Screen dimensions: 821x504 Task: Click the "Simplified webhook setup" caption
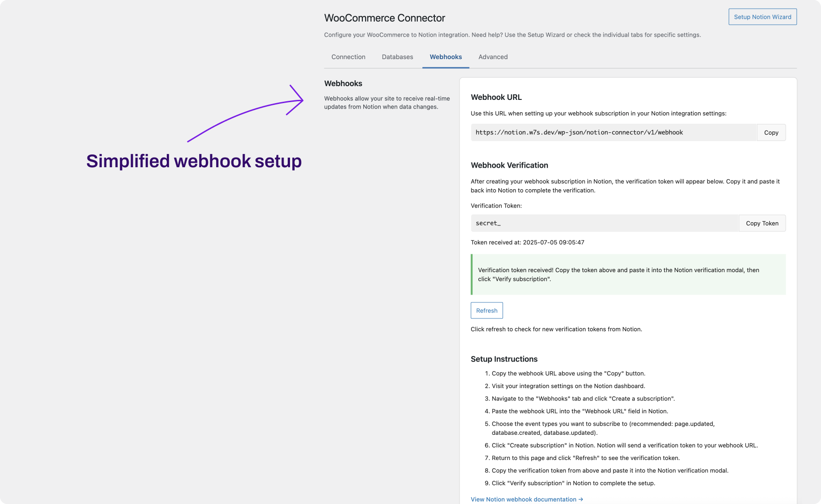point(194,161)
